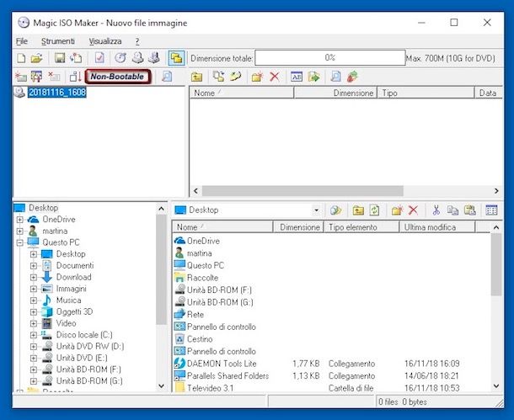Click the copy icon in lower toolbar

[x=452, y=210]
